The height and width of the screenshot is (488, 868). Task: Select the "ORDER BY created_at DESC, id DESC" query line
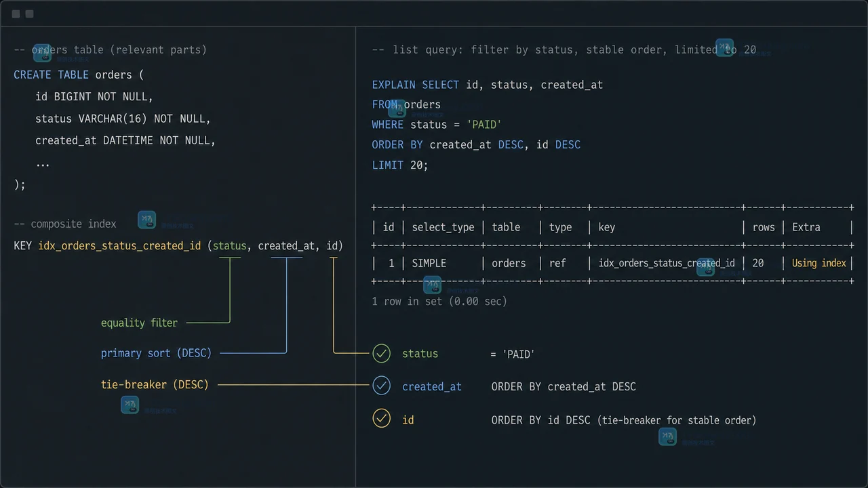click(476, 144)
